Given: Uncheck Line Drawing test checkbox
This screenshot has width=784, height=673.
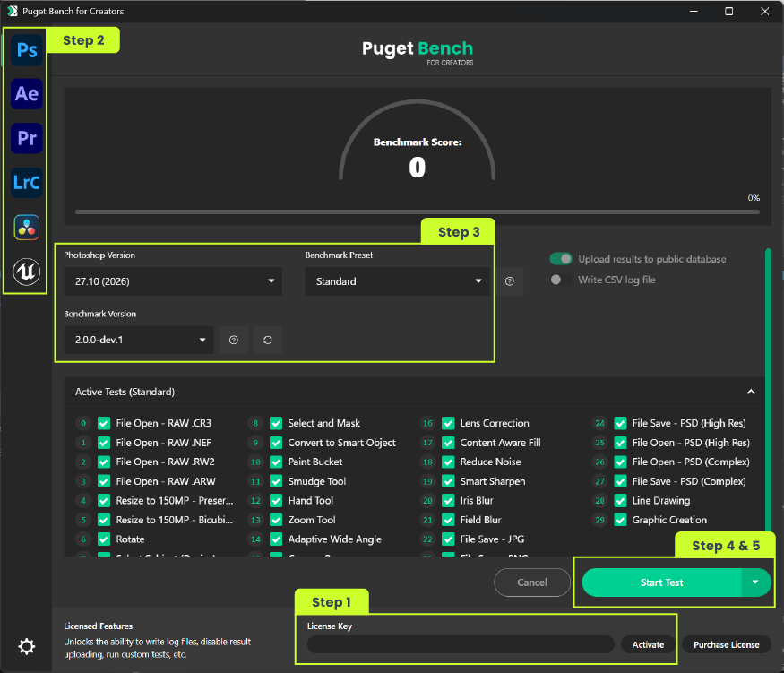Looking at the screenshot, I should [x=621, y=501].
